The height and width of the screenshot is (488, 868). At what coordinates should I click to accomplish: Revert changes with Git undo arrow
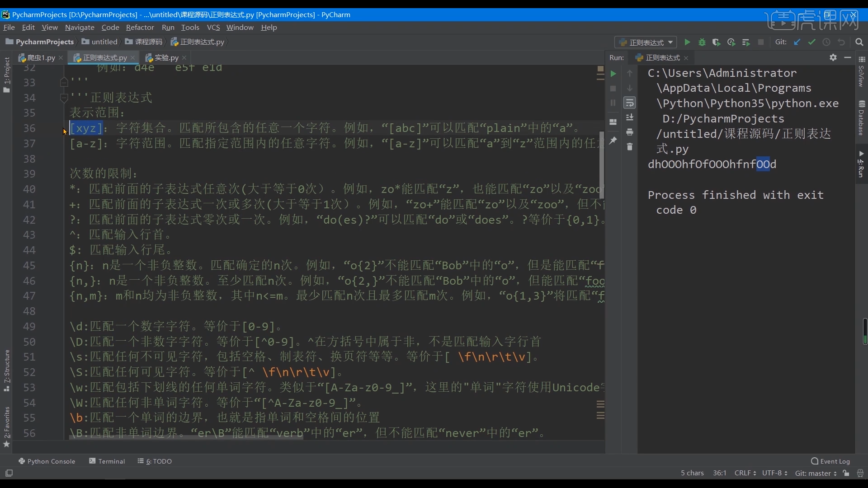pyautogui.click(x=841, y=42)
